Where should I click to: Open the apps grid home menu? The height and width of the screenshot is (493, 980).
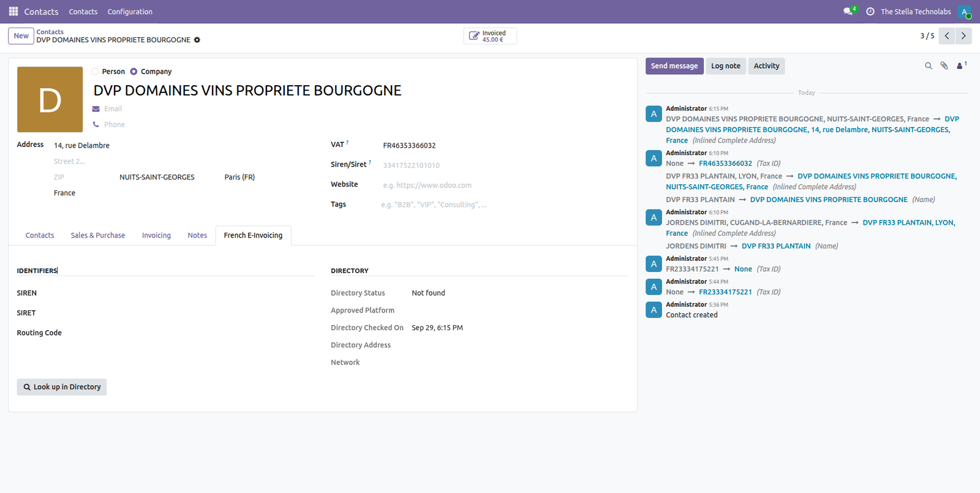tap(13, 12)
